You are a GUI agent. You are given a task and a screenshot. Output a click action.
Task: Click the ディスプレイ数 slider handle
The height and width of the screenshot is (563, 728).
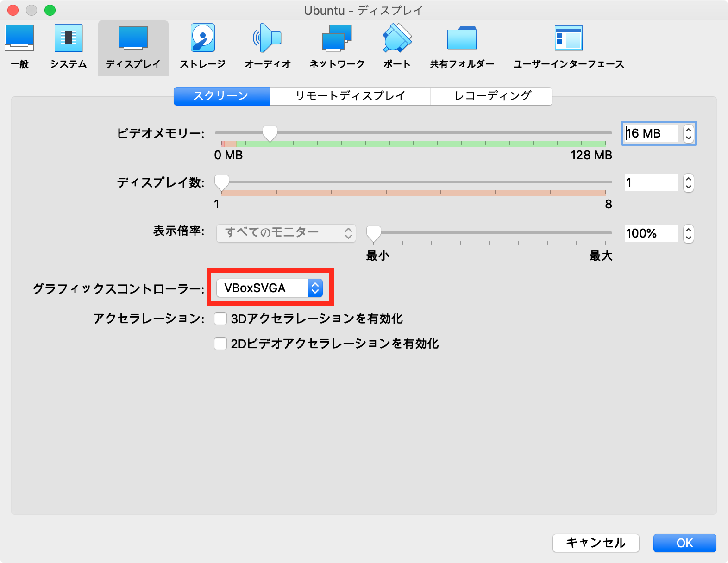tap(222, 183)
